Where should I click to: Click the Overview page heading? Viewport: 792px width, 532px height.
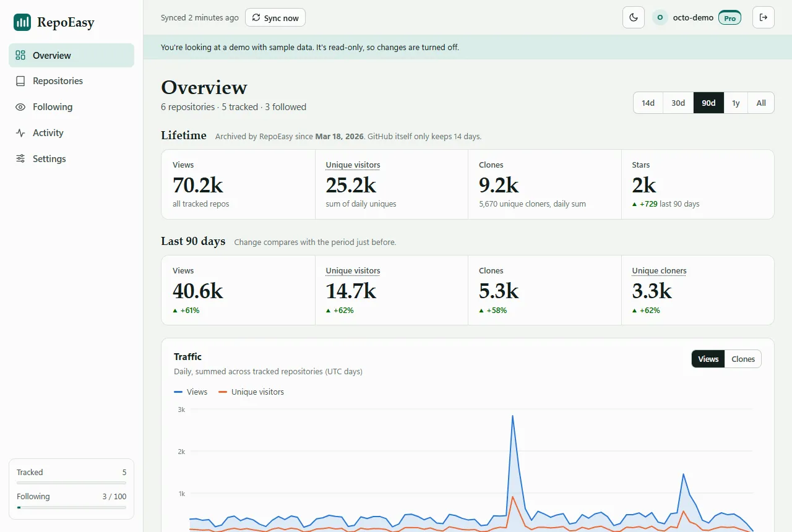click(204, 87)
